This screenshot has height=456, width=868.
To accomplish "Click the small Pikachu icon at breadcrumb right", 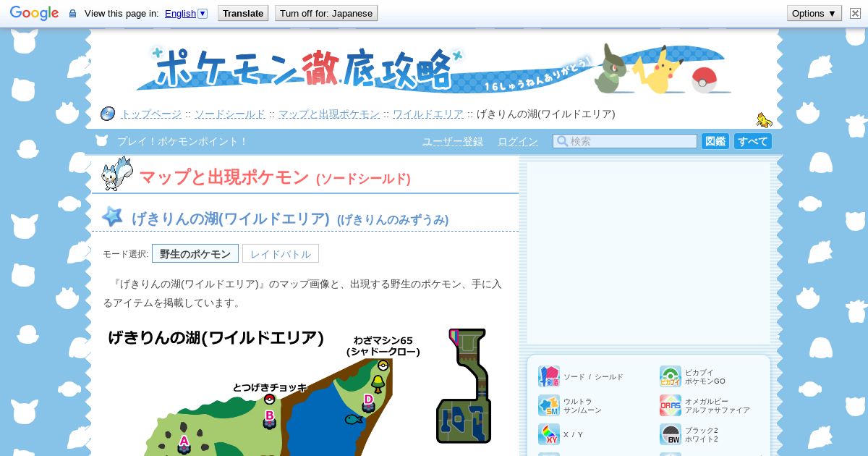I will point(764,120).
